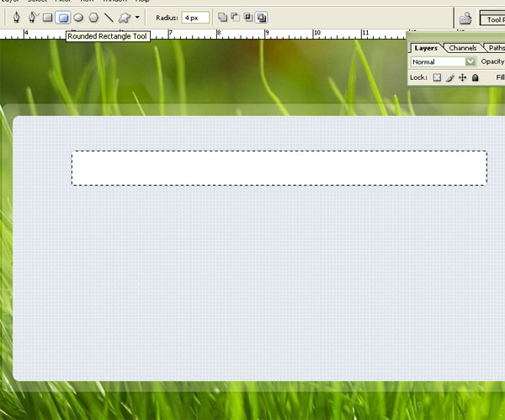The width and height of the screenshot is (505, 420).
Task: Select the Freeform Pen tool
Action: [33, 18]
